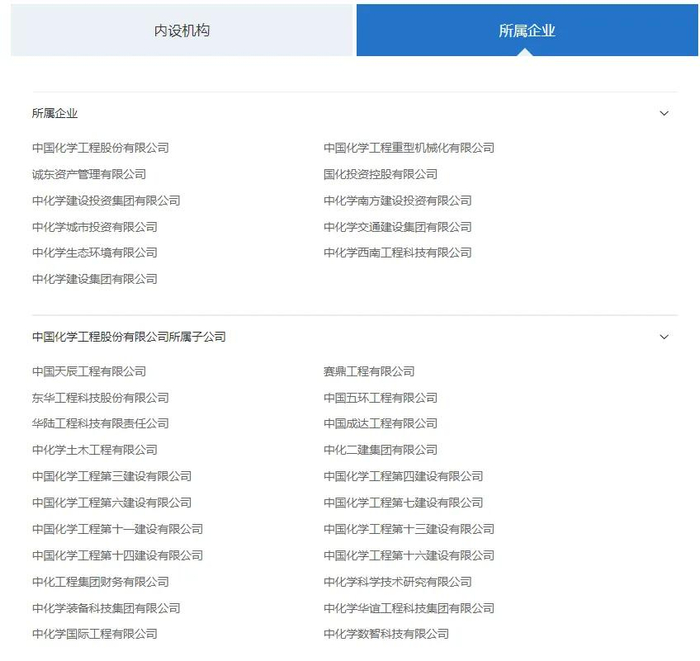Switch to the 内设机构 tab
Viewport: 700px width, 661px height.
coord(182,30)
